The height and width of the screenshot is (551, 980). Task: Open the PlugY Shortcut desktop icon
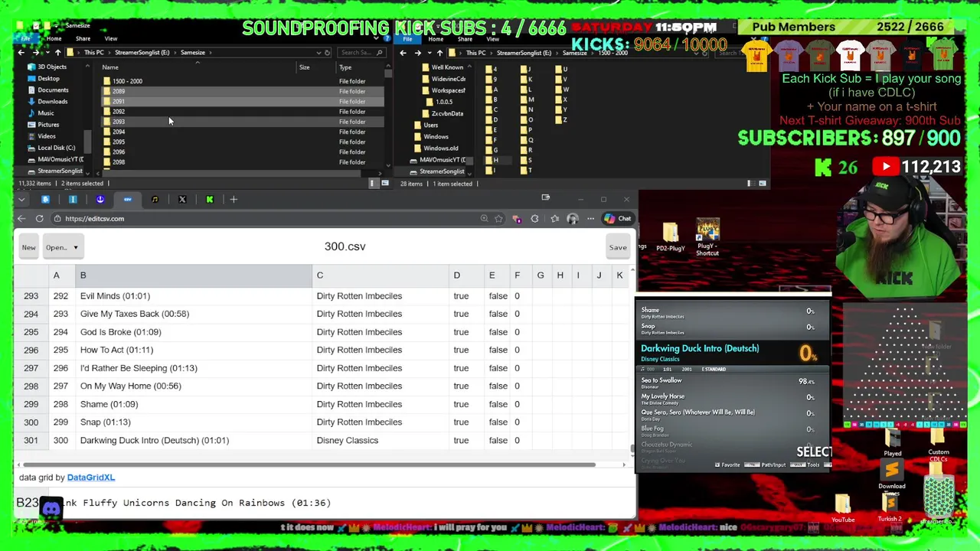click(707, 238)
